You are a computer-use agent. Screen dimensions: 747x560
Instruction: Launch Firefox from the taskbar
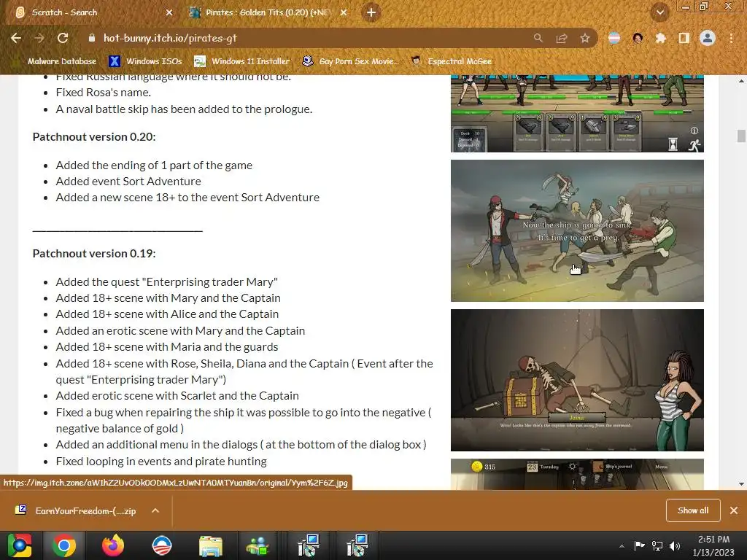(113, 545)
